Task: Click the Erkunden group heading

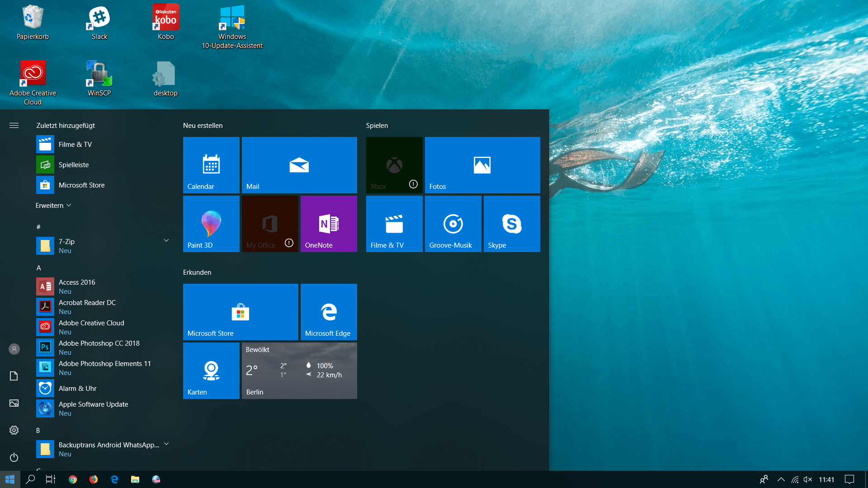Action: (x=197, y=272)
